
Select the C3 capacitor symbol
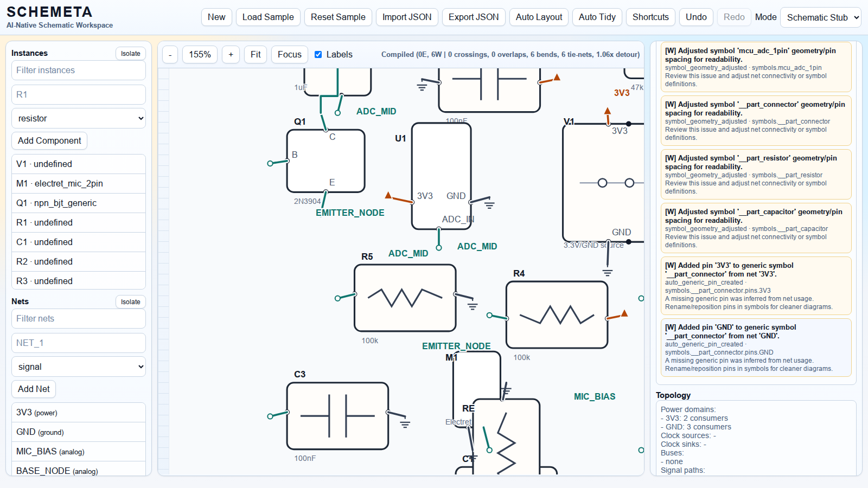(x=337, y=416)
